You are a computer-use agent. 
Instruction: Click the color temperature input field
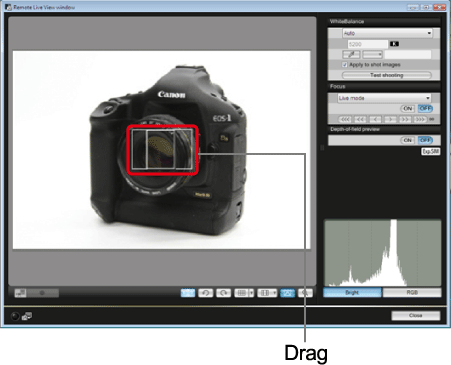tap(368, 44)
